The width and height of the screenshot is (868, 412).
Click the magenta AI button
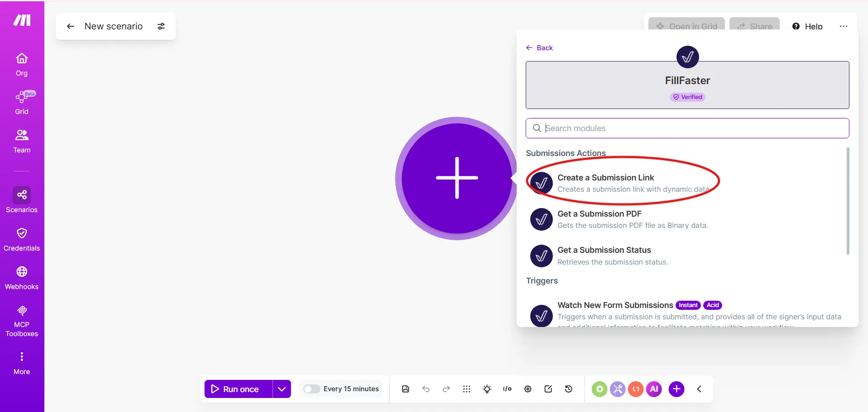point(654,389)
